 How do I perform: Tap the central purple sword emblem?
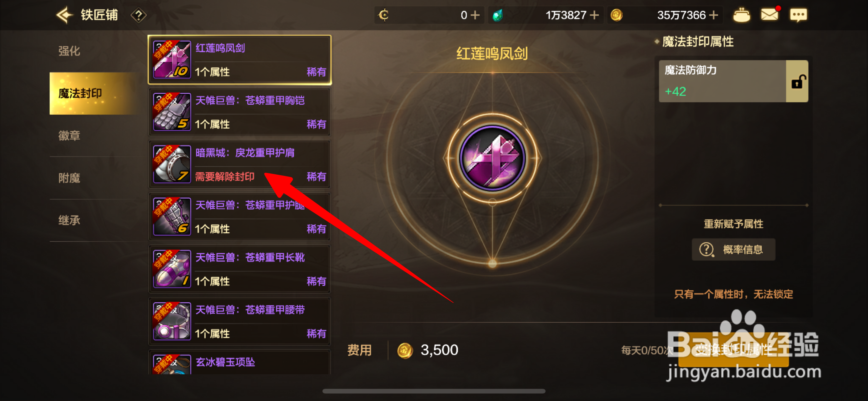(492, 158)
